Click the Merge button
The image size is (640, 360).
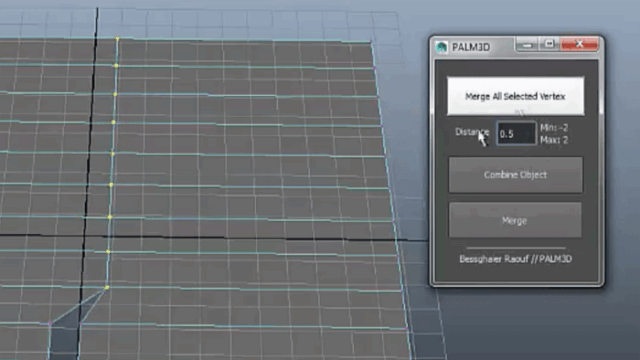(x=515, y=220)
